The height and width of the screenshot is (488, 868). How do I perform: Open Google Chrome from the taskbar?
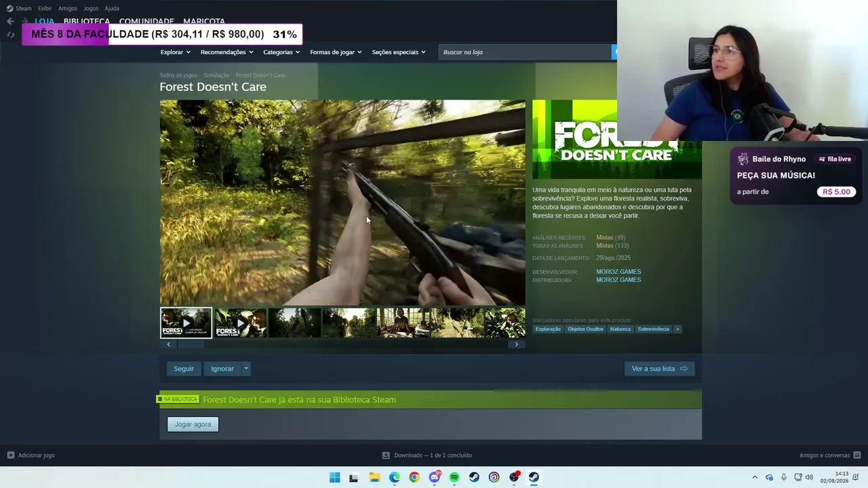(414, 477)
